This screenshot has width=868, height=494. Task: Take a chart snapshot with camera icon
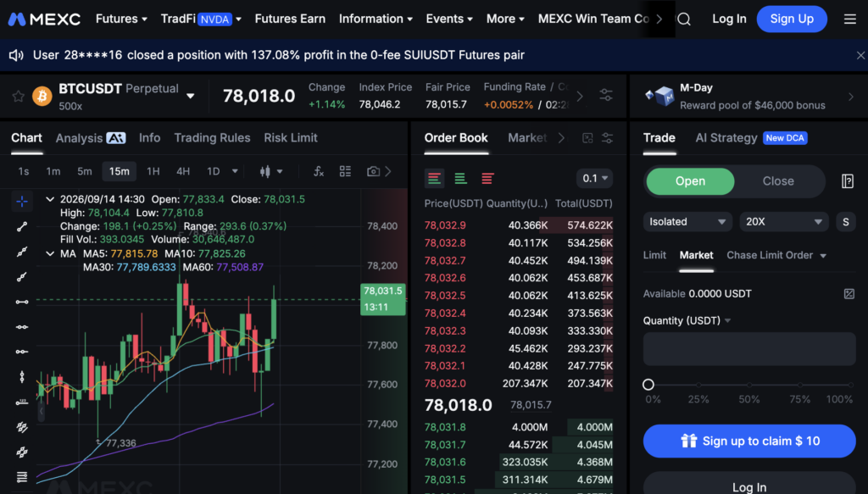373,171
